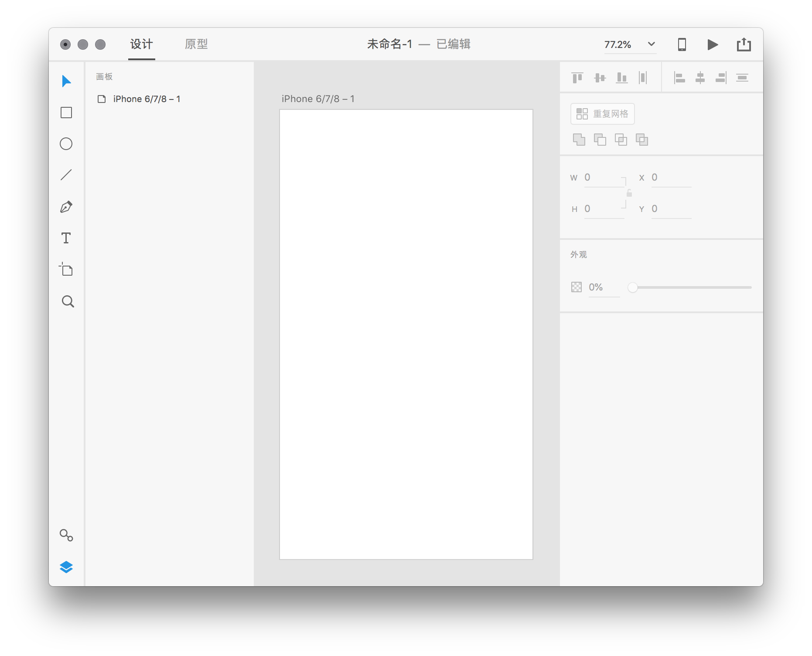Select the Text tool
Viewport: 812px width, 656px height.
pyautogui.click(x=66, y=238)
